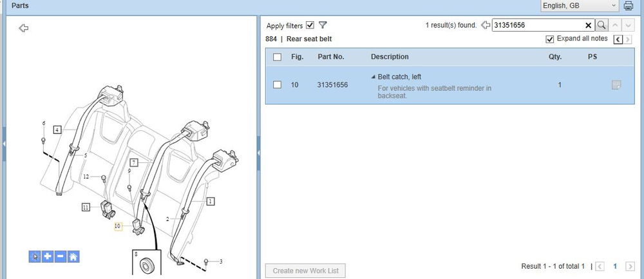Uncheck Expand all notes
This screenshot has width=644, height=279.
click(x=549, y=39)
